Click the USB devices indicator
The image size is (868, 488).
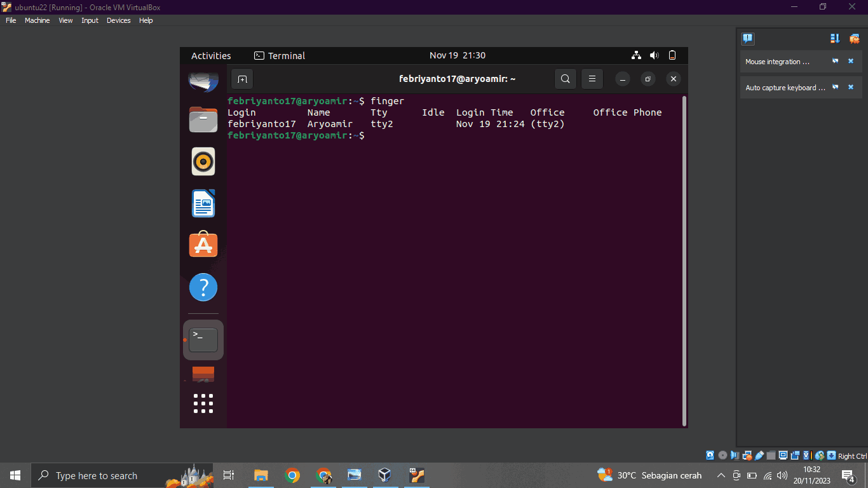tap(759, 456)
